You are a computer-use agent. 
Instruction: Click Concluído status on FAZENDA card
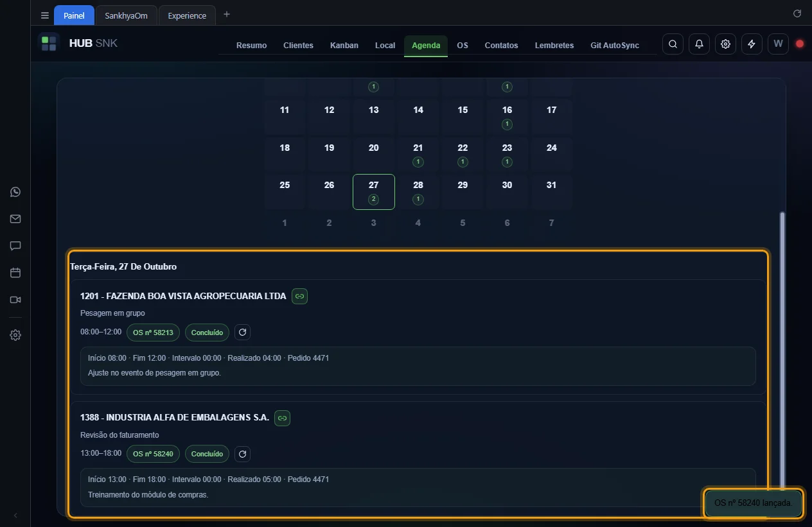click(207, 333)
